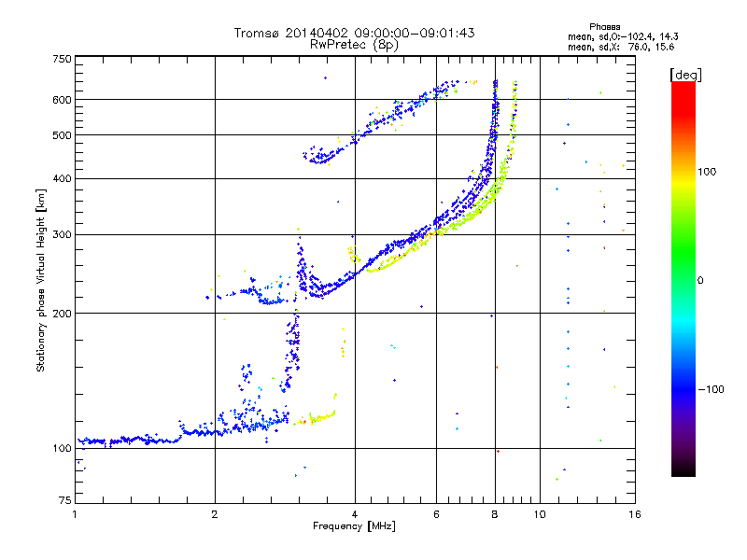Click x-axis tick label '16'
747x560 pixels.
[x=635, y=514]
